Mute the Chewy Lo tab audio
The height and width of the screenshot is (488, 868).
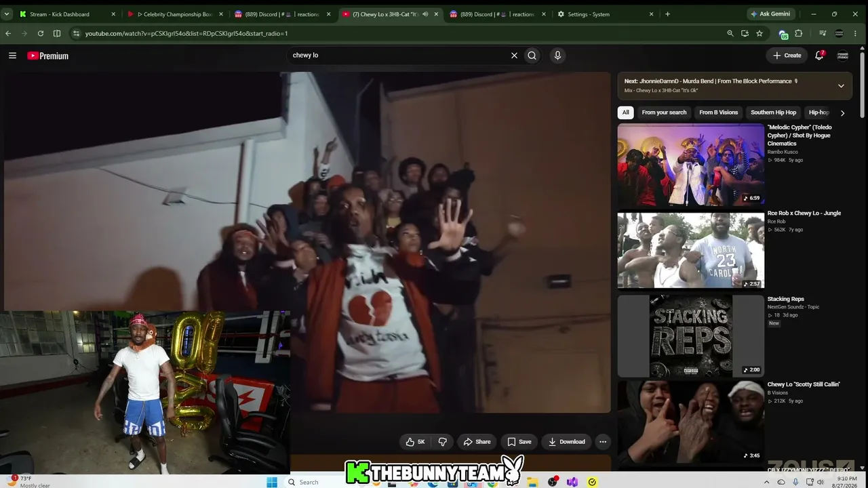425,14
